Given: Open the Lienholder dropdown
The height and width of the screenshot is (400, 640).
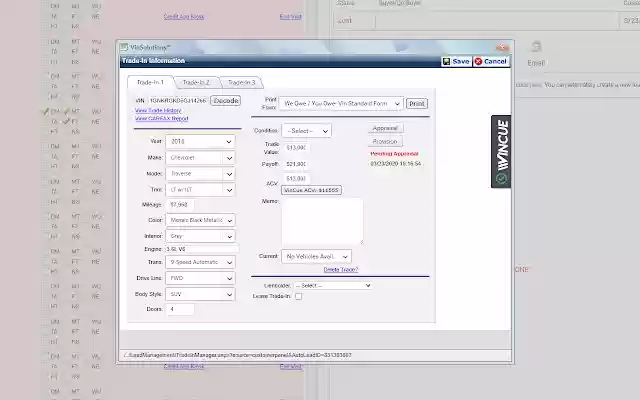Looking at the screenshot, I should click(x=333, y=286).
